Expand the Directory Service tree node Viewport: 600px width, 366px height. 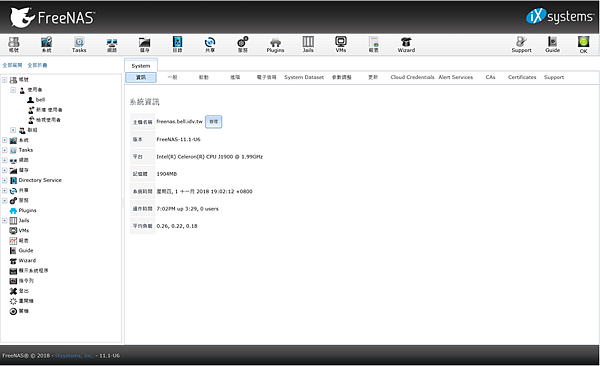5,180
